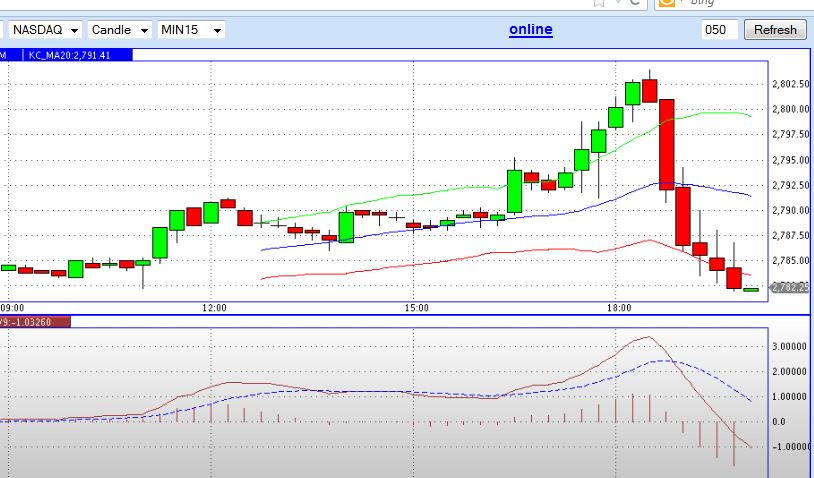The image size is (814, 478).
Task: Click the 2.00000 MACD axis label
Action: (x=790, y=372)
